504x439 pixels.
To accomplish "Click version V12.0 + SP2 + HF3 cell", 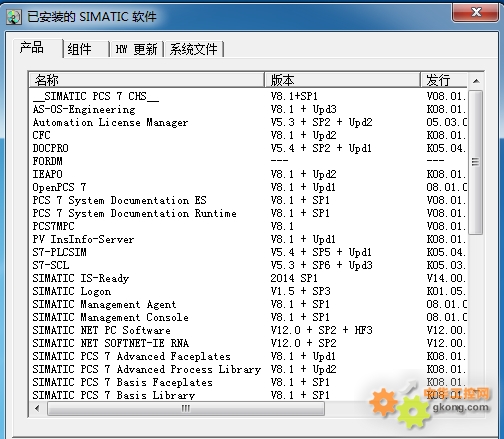I will point(321,330).
